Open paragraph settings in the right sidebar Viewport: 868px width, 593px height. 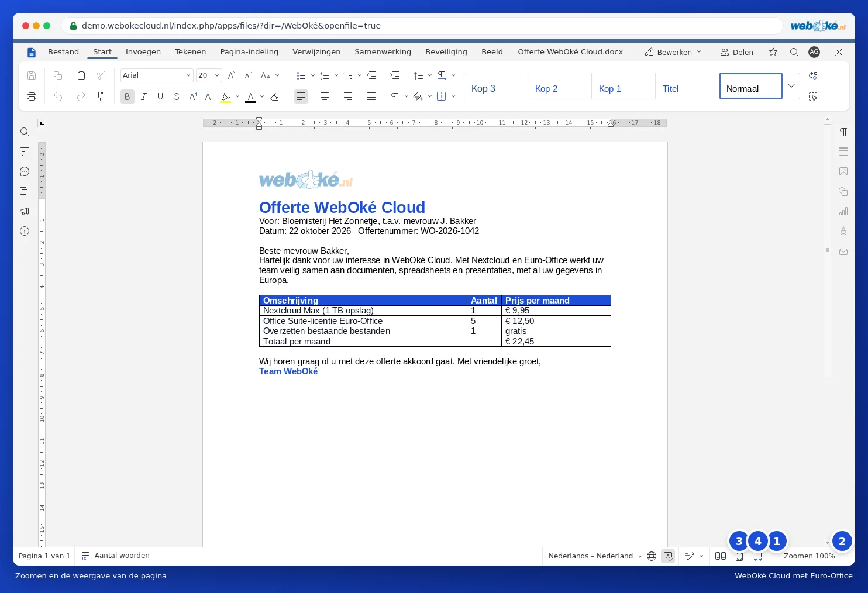point(843,132)
